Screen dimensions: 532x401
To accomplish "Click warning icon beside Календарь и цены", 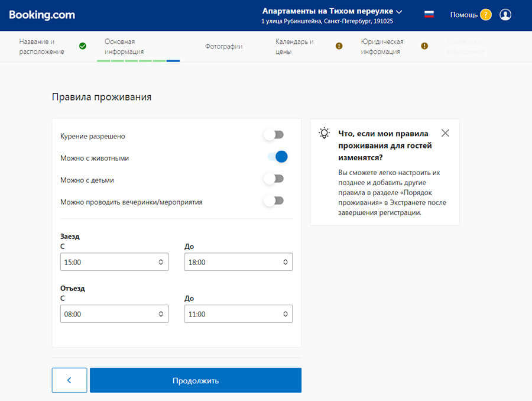I will coord(339,46).
